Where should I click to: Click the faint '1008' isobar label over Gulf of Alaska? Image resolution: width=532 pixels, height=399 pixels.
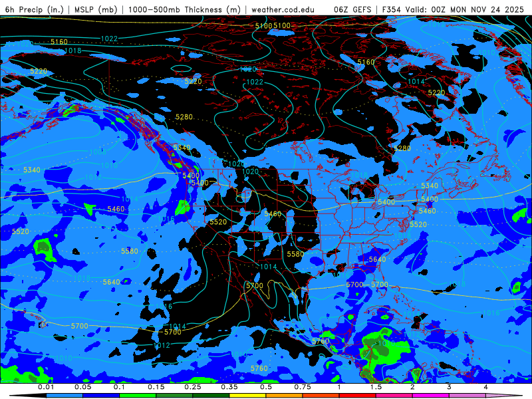(98, 152)
